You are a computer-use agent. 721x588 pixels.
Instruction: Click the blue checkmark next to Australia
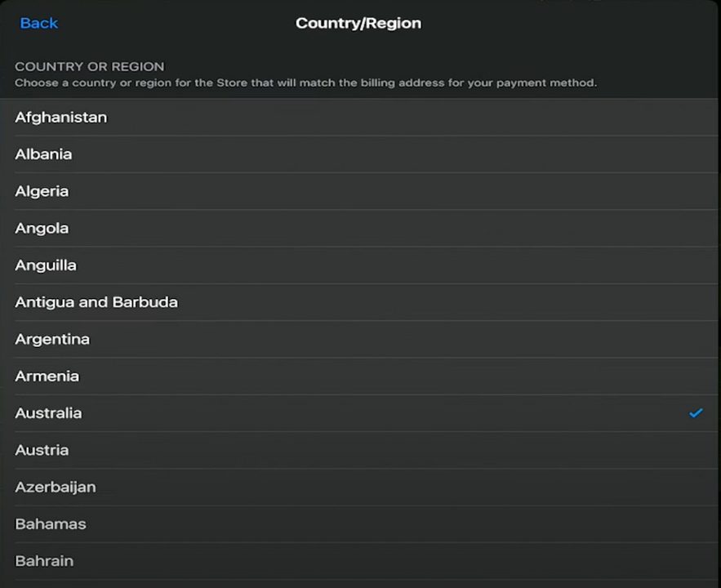pyautogui.click(x=696, y=413)
